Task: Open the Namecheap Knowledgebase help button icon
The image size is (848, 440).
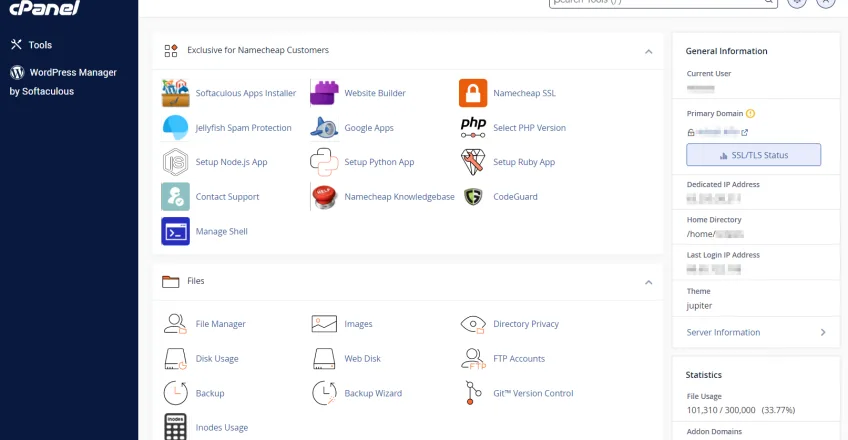Action: [324, 197]
